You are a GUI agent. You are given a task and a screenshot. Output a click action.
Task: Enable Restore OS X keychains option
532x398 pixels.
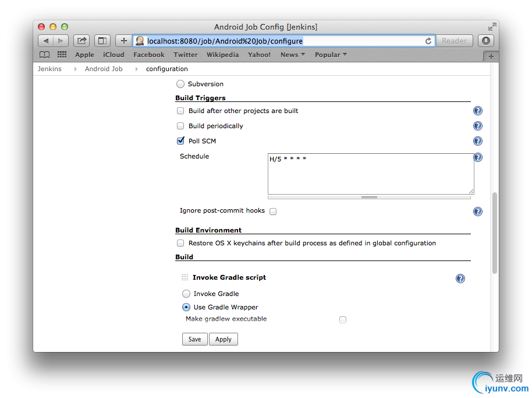[x=180, y=243]
